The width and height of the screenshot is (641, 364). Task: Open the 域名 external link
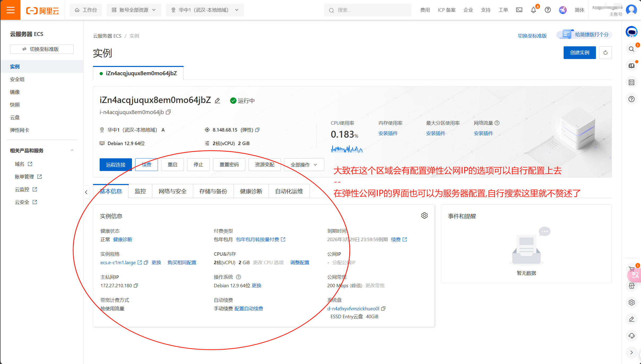(x=23, y=164)
